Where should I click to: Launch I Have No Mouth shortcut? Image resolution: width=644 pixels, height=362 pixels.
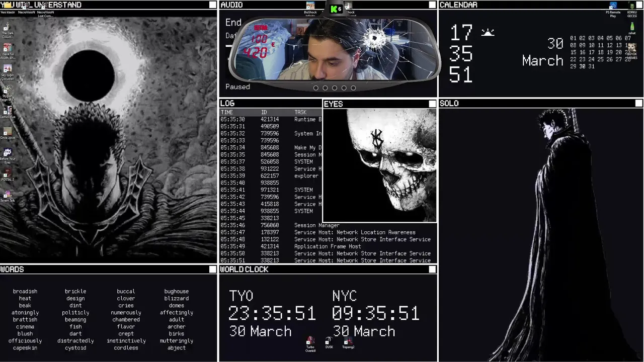(7, 51)
